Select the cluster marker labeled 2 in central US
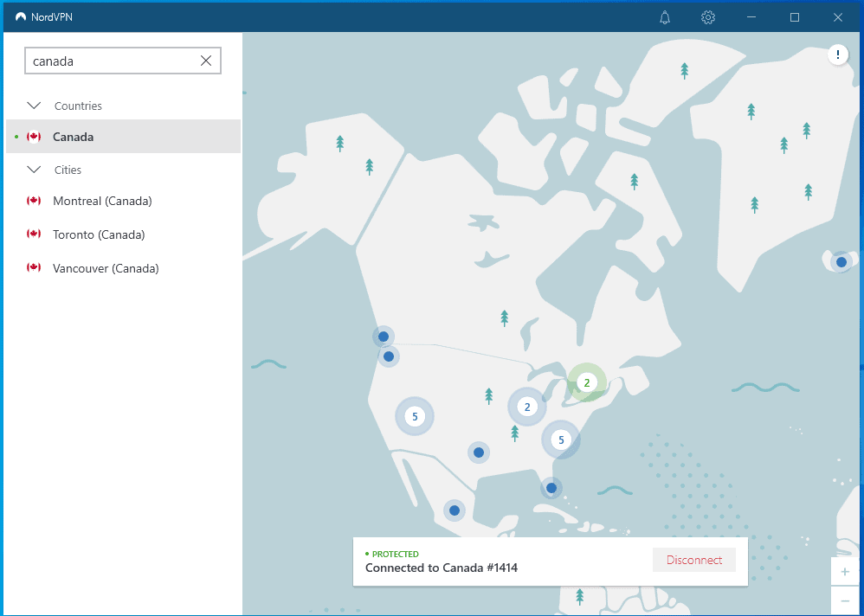The height and width of the screenshot is (616, 864). coord(527,407)
